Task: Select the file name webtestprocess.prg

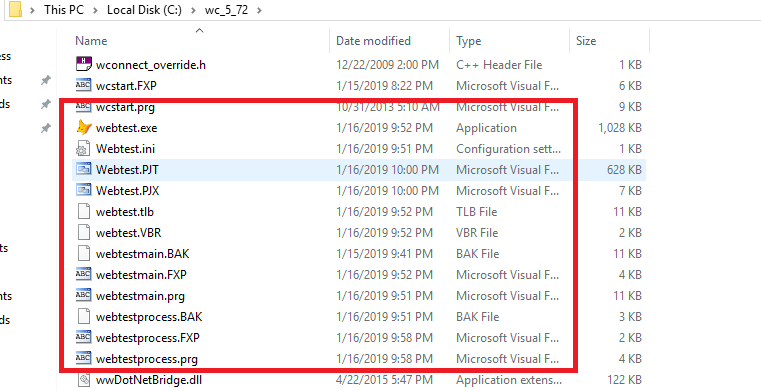Action: coord(147,358)
